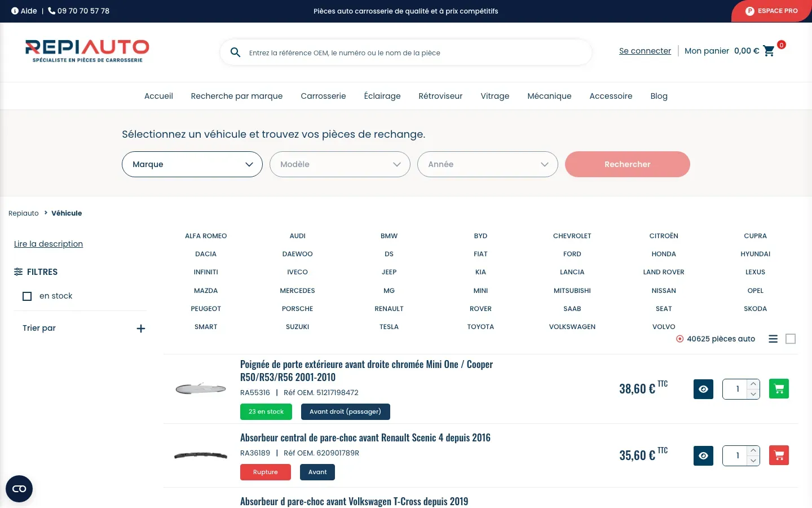Click the quantity field for Mini One handle
Image resolution: width=812 pixels, height=508 pixels.
[x=735, y=389]
